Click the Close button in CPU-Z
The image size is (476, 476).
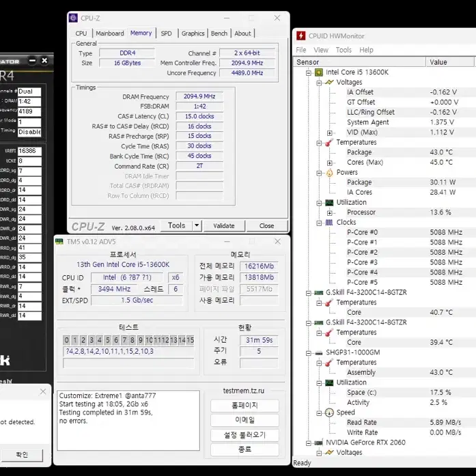266,226
